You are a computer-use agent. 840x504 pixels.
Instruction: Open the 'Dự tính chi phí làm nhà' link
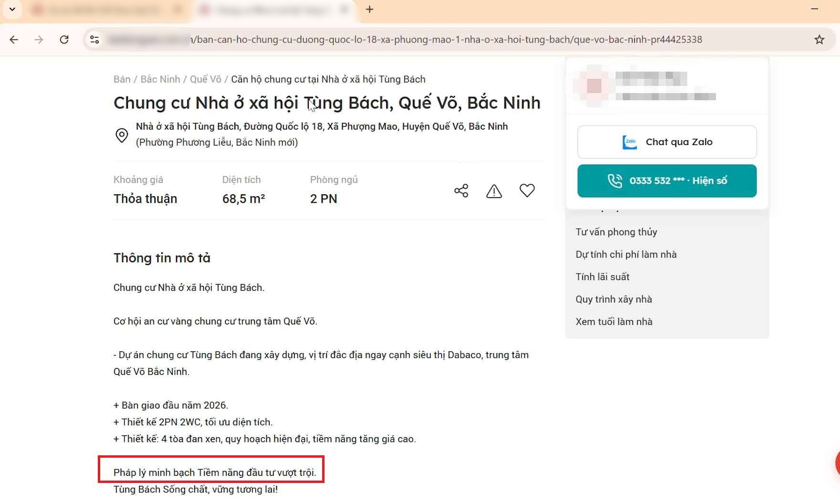[626, 254]
